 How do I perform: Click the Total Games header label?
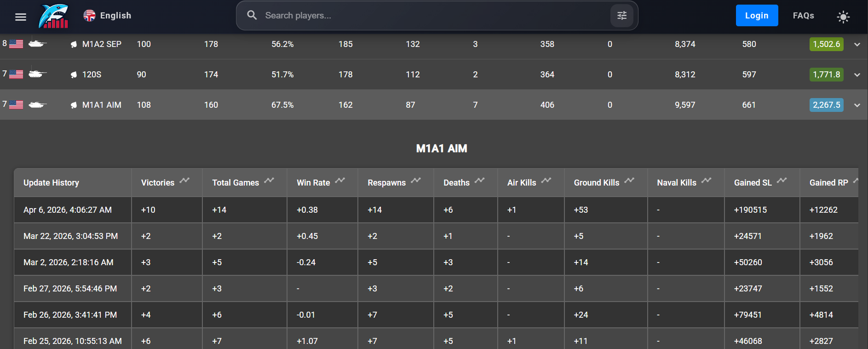pyautogui.click(x=236, y=183)
